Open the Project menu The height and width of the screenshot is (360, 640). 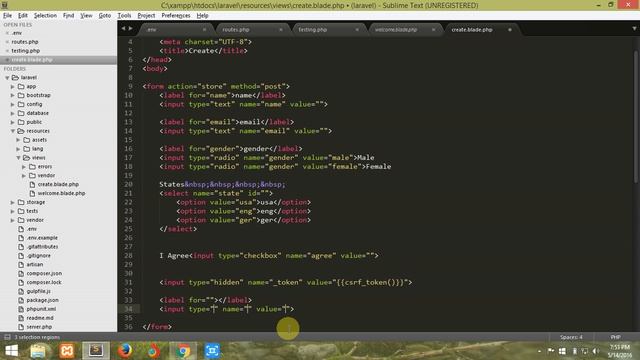146,16
